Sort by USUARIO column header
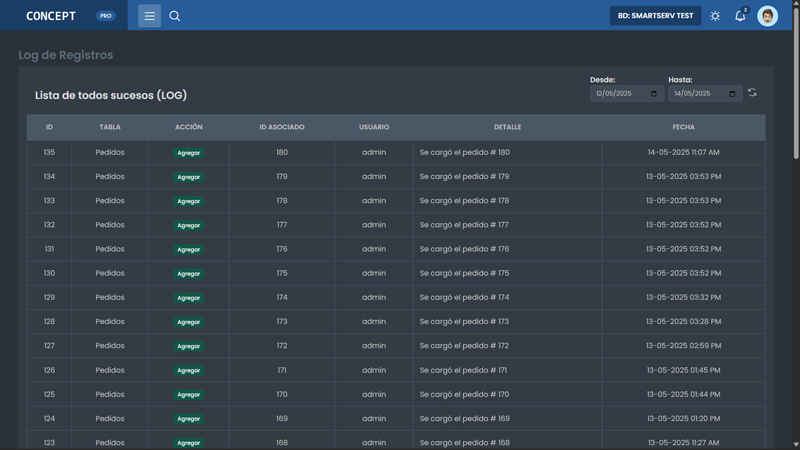Screen dimensions: 800x450 coord(374,127)
